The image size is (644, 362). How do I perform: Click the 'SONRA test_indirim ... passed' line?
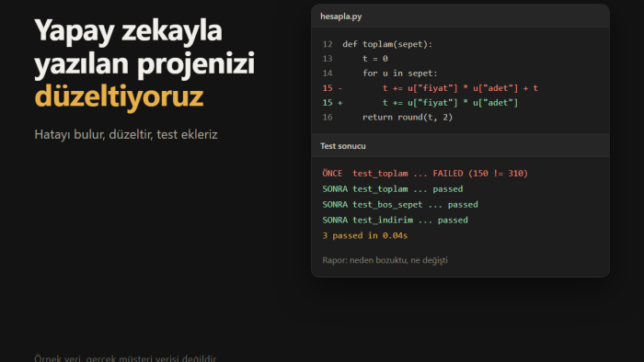coord(395,221)
